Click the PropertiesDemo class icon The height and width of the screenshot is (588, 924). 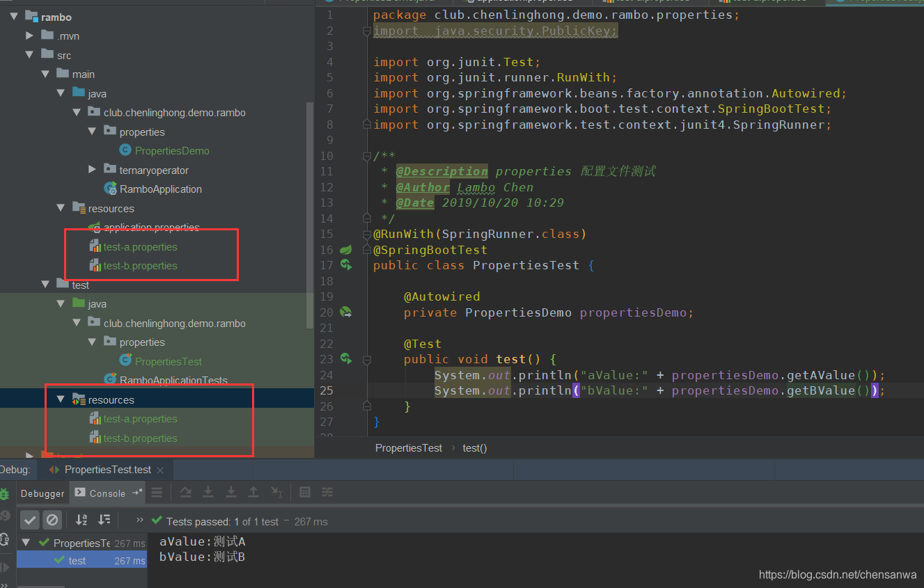click(x=125, y=150)
